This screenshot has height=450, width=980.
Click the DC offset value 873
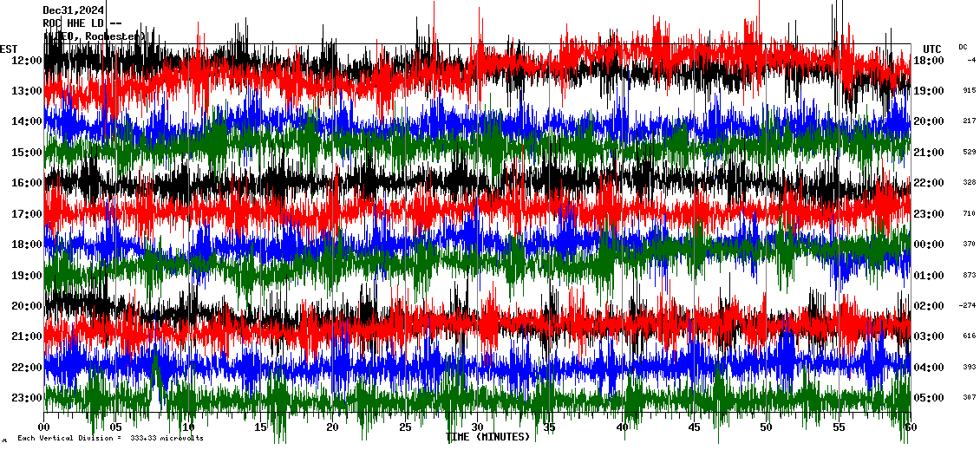pos(969,276)
